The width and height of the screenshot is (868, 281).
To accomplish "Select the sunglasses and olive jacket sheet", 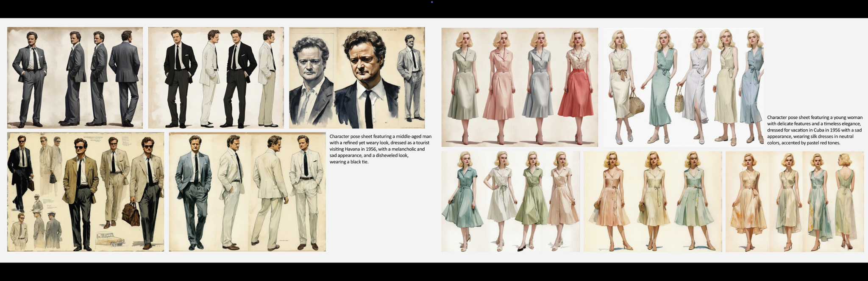I will point(85,192).
